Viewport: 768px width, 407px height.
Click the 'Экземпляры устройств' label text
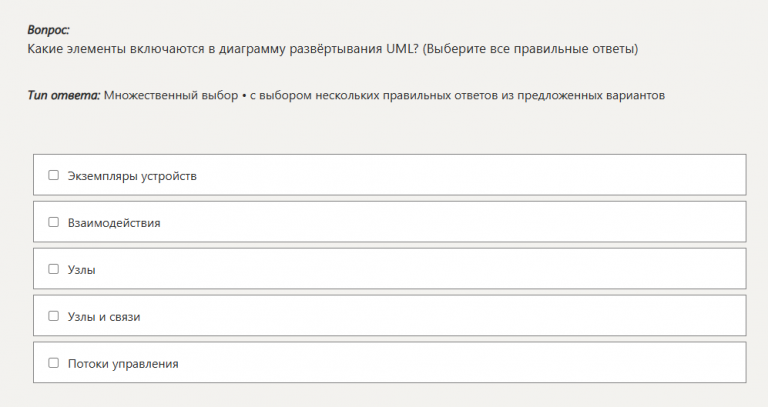(132, 176)
